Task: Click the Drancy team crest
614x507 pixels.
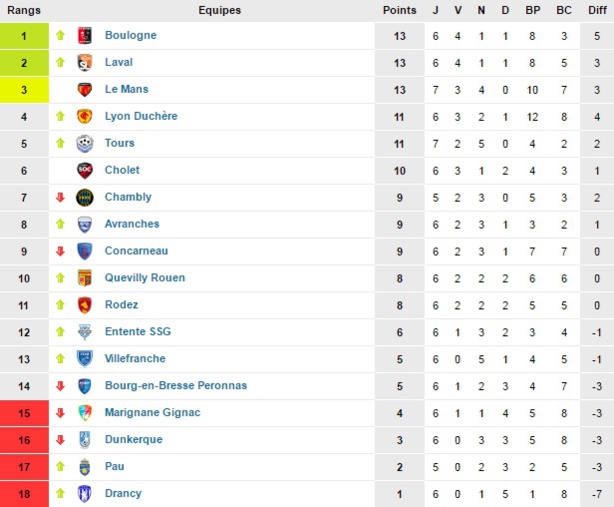Action: click(x=85, y=493)
